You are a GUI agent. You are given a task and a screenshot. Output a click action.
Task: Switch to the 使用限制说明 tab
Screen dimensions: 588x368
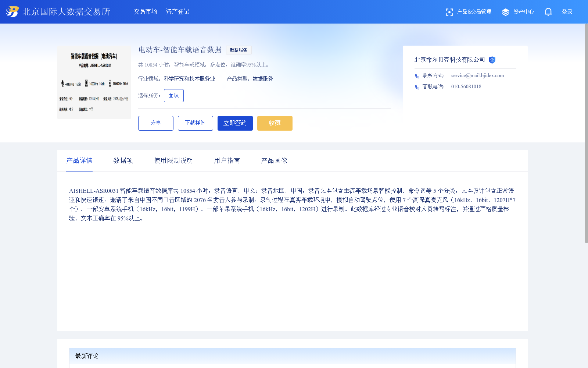[173, 161]
